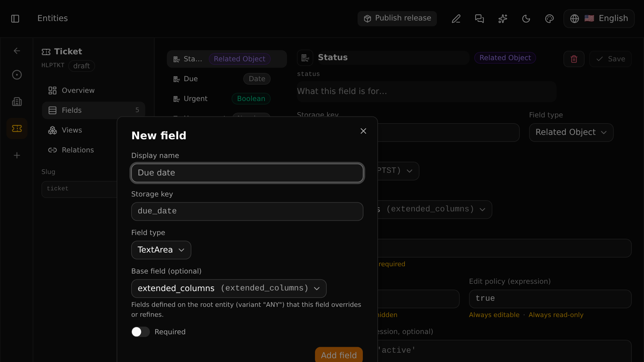Click the sparkles AI icon

tap(503, 19)
